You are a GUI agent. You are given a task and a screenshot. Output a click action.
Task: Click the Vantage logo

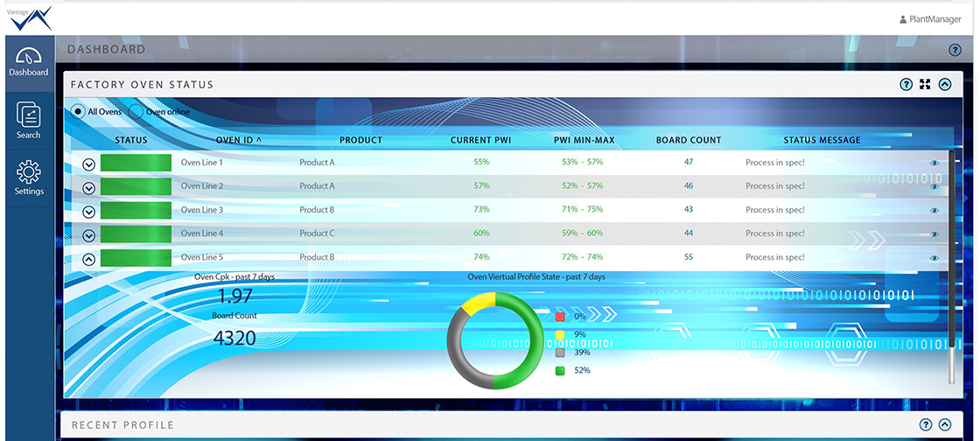28,17
